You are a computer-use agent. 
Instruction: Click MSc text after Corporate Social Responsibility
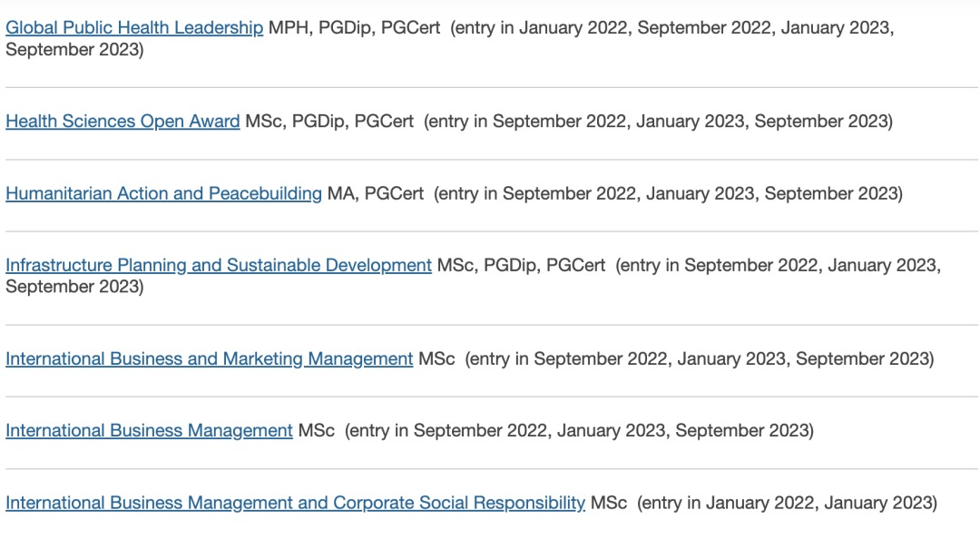[609, 503]
